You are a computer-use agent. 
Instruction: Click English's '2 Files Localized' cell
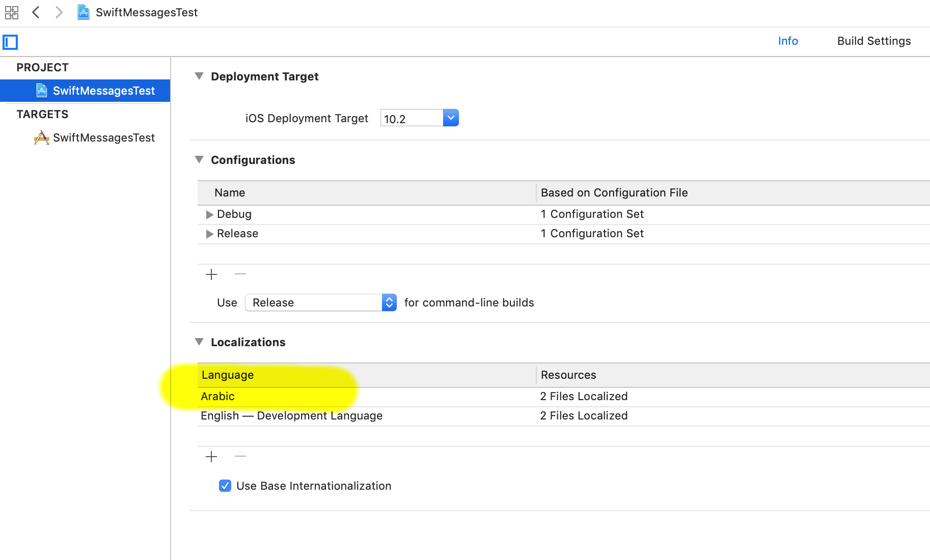pos(584,416)
